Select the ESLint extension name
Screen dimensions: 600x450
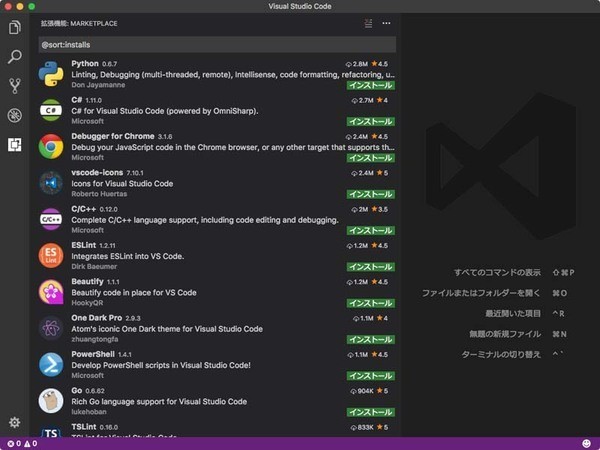(x=83, y=245)
